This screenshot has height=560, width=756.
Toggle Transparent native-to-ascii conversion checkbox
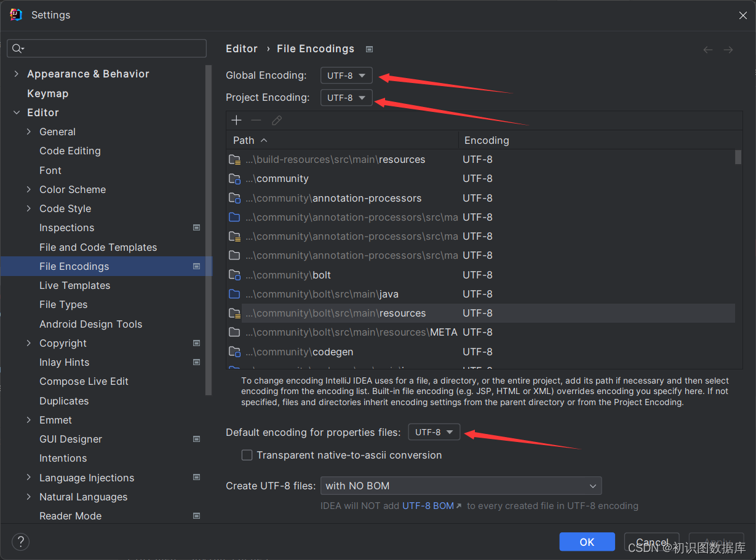[x=247, y=455]
